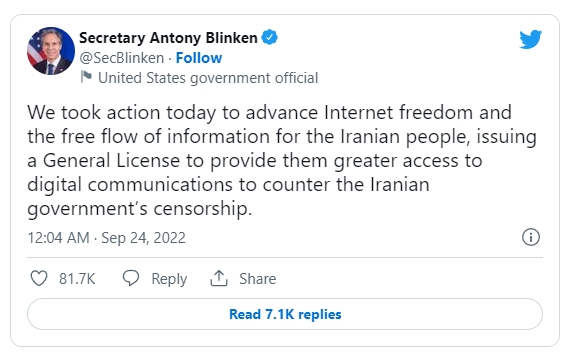Open the tweet info circle icon
Screen dimensions: 573x362
coord(531,237)
